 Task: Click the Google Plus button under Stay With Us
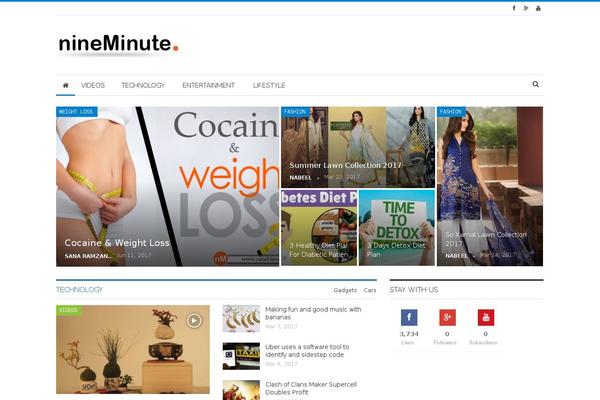[x=447, y=317]
